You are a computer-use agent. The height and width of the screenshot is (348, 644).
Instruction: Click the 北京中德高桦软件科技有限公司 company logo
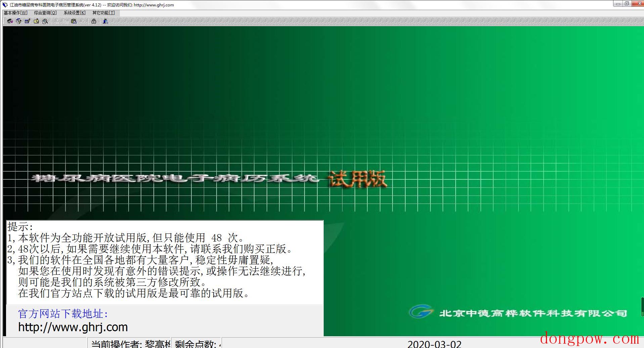coord(518,312)
